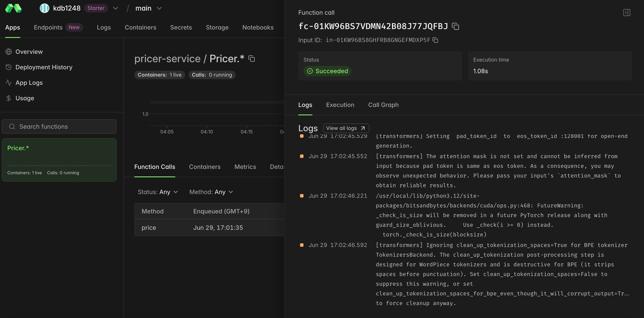
Task: Click the Method column header
Action: pyautogui.click(x=153, y=211)
